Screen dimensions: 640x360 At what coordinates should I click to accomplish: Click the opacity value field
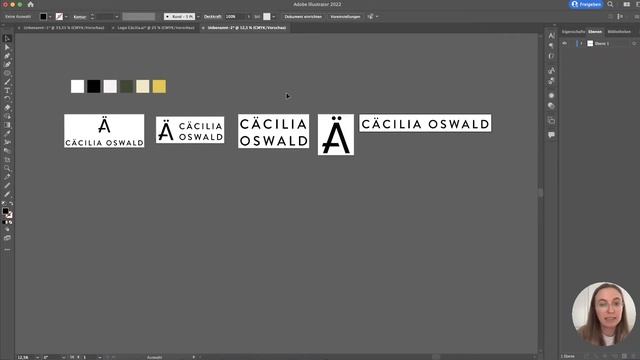[235, 17]
